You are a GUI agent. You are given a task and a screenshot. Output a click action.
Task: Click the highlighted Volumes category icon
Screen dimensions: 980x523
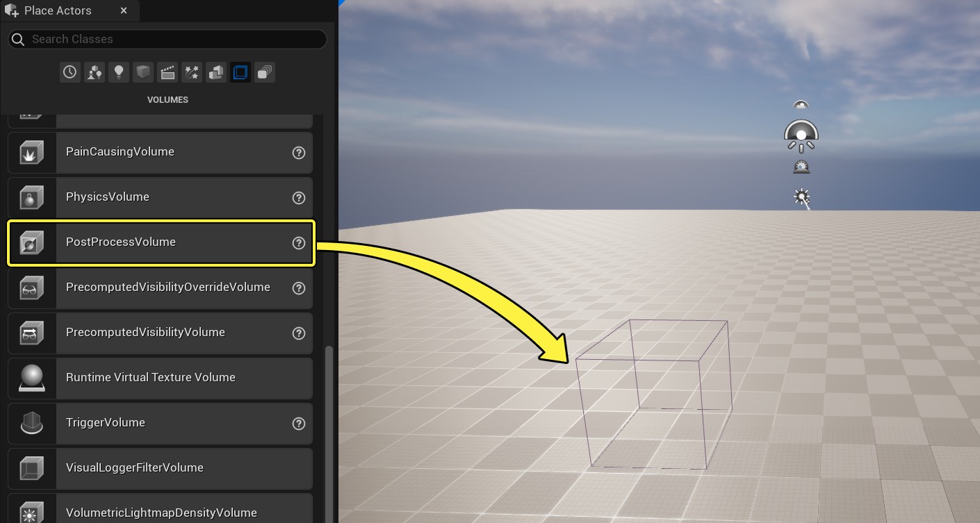point(240,72)
